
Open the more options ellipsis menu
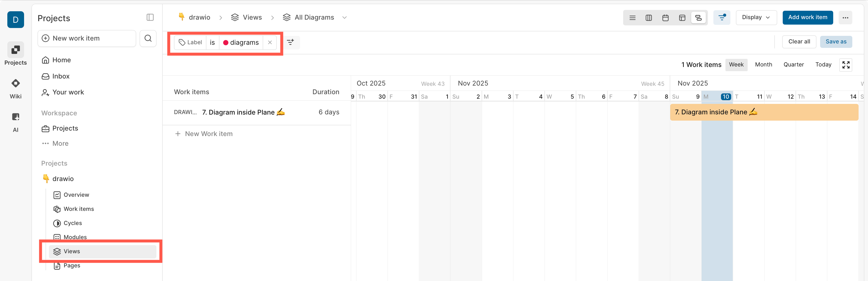tap(846, 17)
